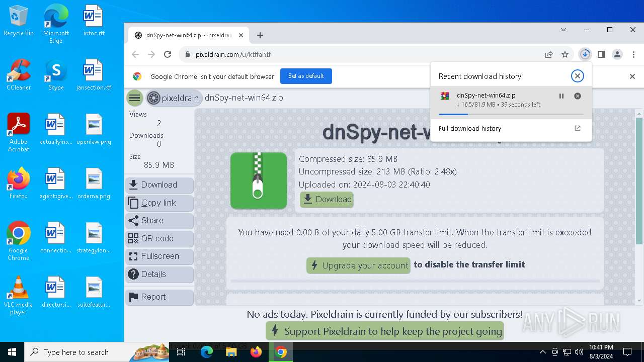Open Firefox from the taskbar
This screenshot has width=644, height=362.
tap(256, 352)
